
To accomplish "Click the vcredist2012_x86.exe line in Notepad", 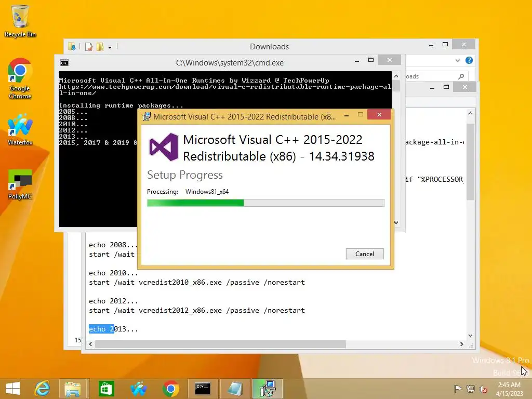I will (x=197, y=311).
